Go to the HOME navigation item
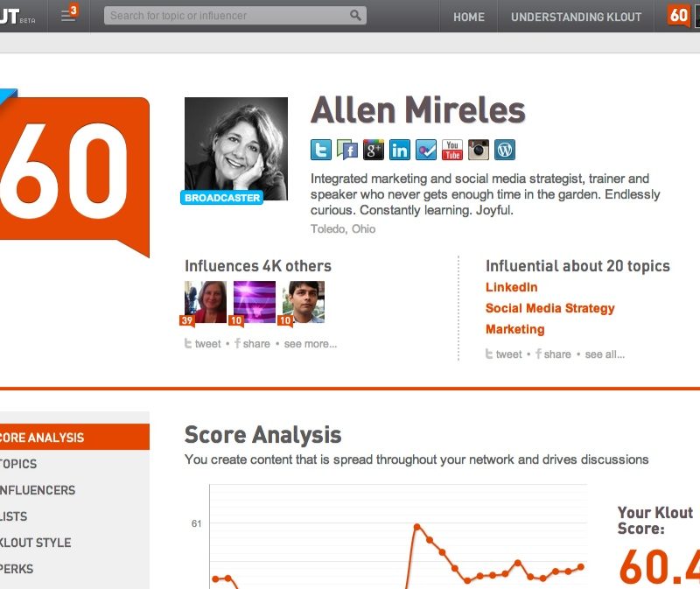Screen dimensions: 700x589 click(x=469, y=17)
